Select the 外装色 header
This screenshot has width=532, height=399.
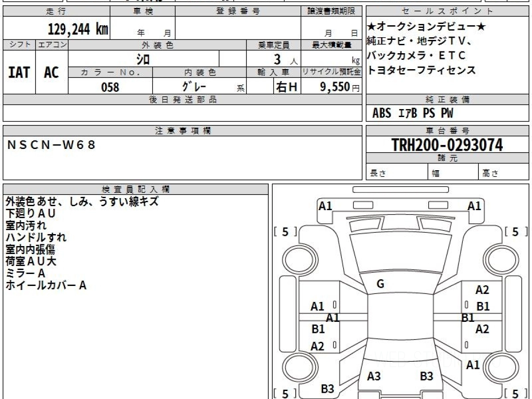click(157, 45)
